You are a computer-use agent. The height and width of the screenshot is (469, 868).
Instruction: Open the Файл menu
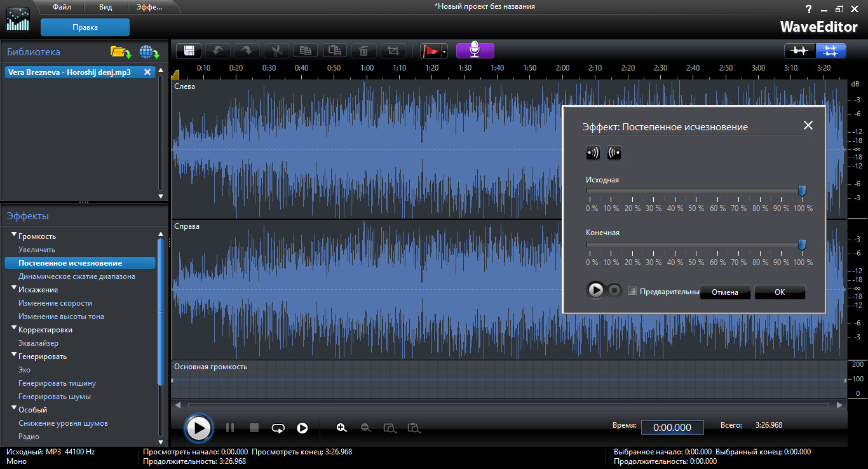(x=62, y=7)
